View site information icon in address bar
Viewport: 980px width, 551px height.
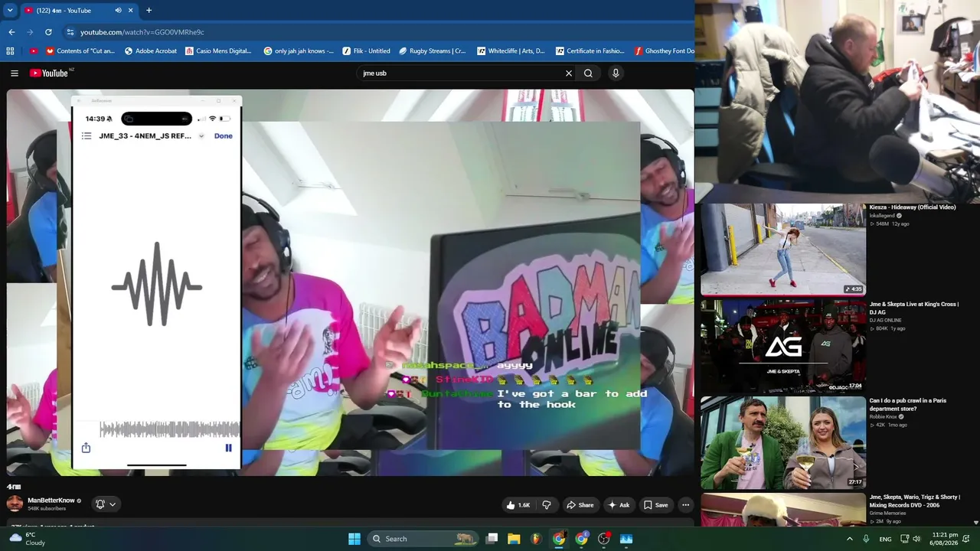pyautogui.click(x=70, y=32)
